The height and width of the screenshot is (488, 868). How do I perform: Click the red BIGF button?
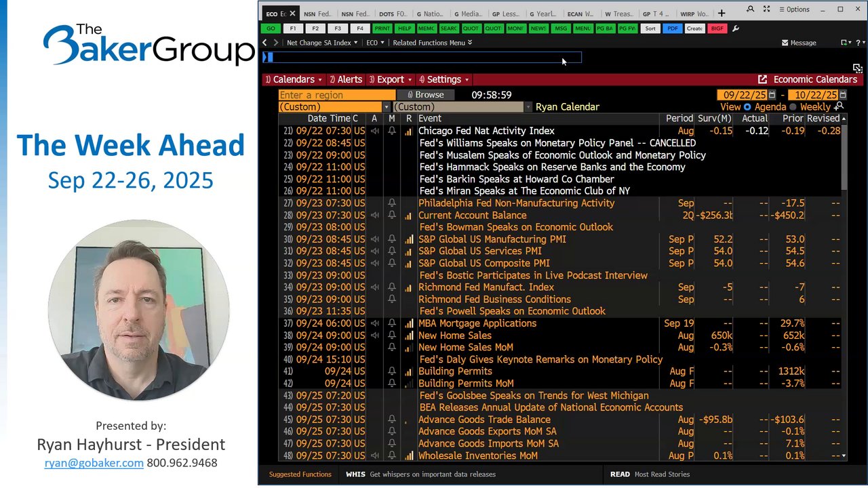[x=717, y=28]
